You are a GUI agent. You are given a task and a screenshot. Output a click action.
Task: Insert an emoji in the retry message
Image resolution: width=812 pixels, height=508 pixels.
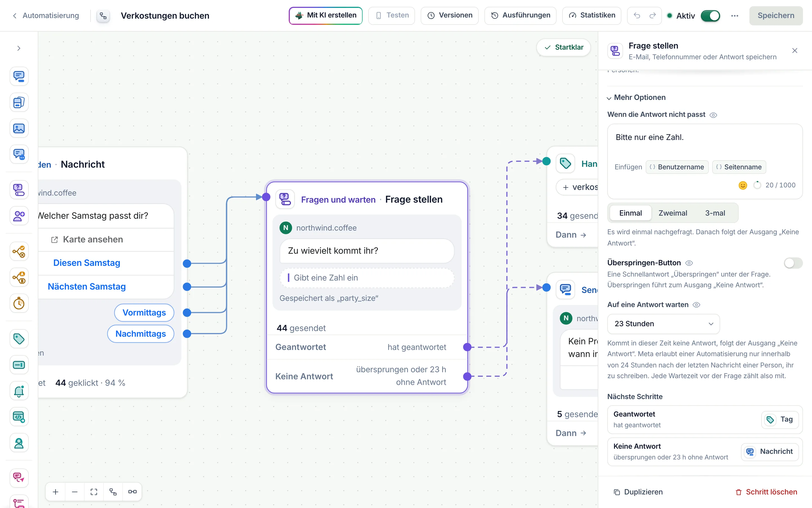coord(743,185)
